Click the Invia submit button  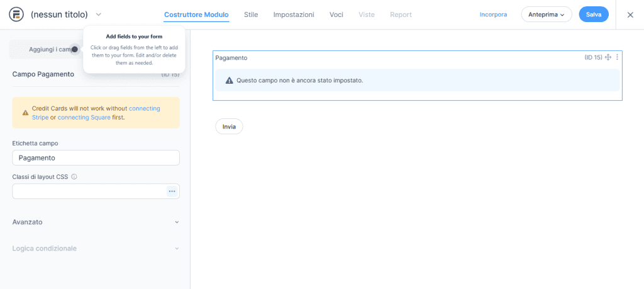[x=229, y=127]
